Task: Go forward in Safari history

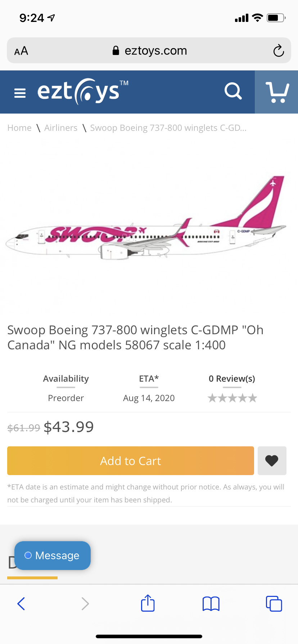Action: [85, 604]
